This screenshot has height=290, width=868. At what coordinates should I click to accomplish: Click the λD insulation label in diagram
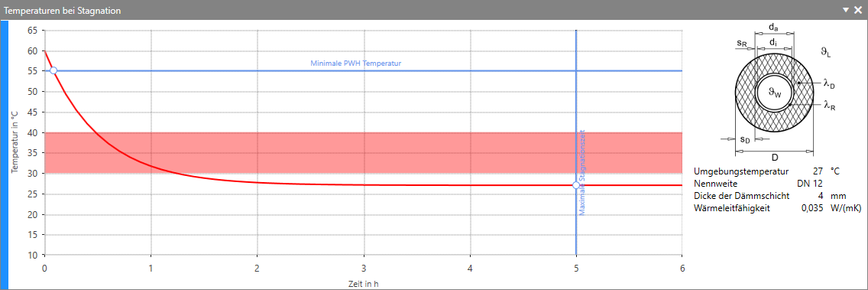coord(829,83)
